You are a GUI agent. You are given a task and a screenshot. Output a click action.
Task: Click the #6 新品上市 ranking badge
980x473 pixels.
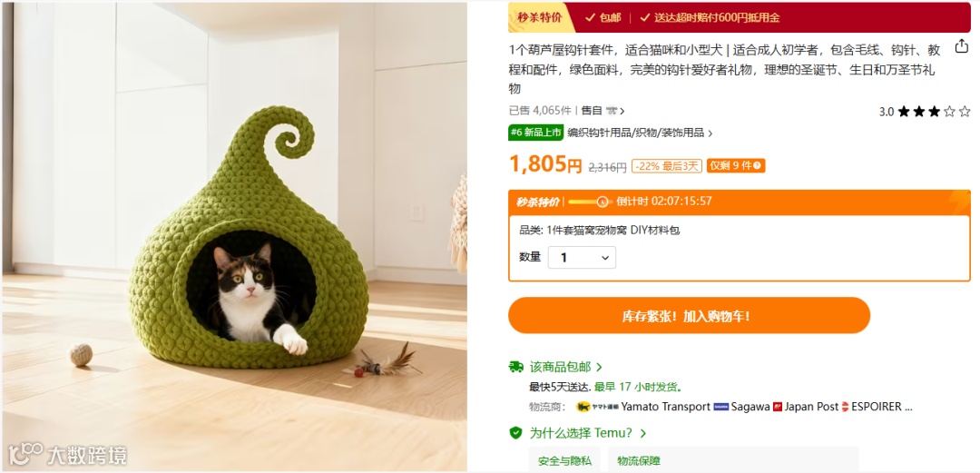tap(536, 133)
